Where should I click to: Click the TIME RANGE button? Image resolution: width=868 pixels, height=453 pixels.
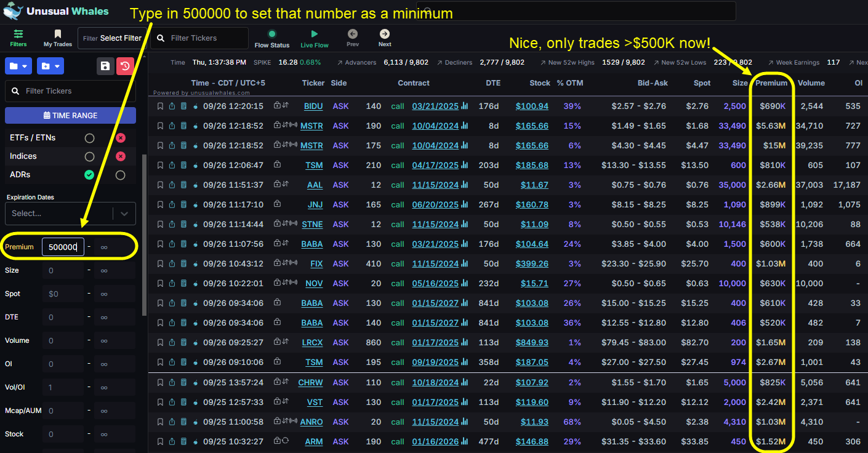pyautogui.click(x=70, y=115)
